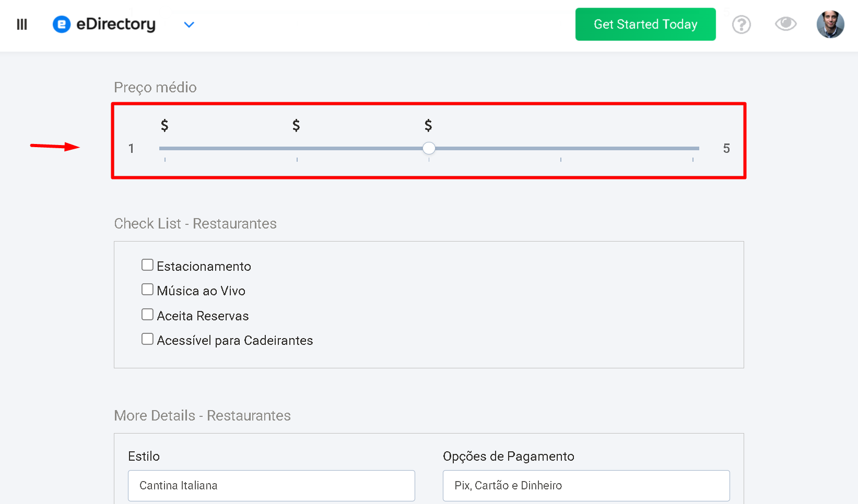
Task: Open the sidebar menu bars icon
Action: (x=22, y=25)
